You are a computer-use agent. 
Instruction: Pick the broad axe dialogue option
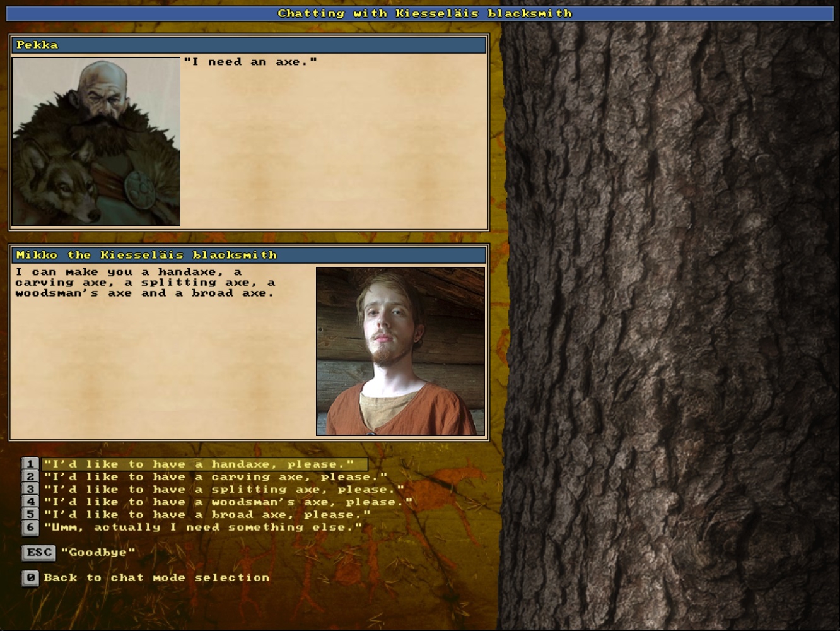tap(207, 515)
